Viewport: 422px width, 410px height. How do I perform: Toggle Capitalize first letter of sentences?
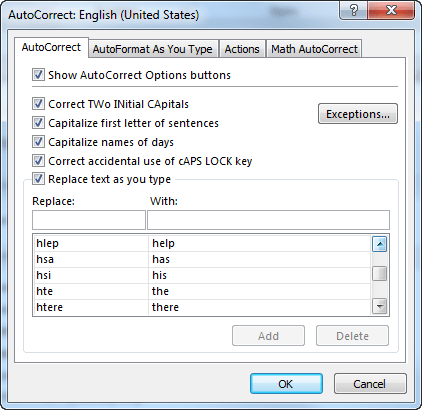click(x=38, y=123)
